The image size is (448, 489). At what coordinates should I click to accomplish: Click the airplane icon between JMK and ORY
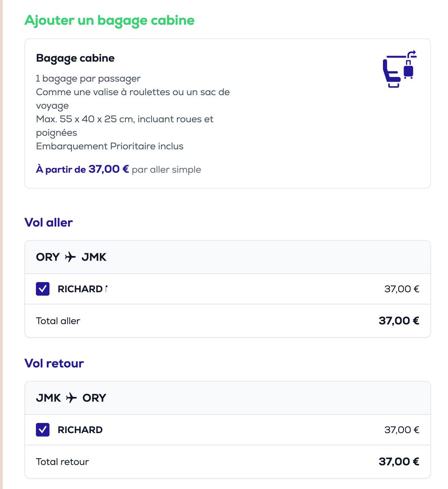[72, 398]
